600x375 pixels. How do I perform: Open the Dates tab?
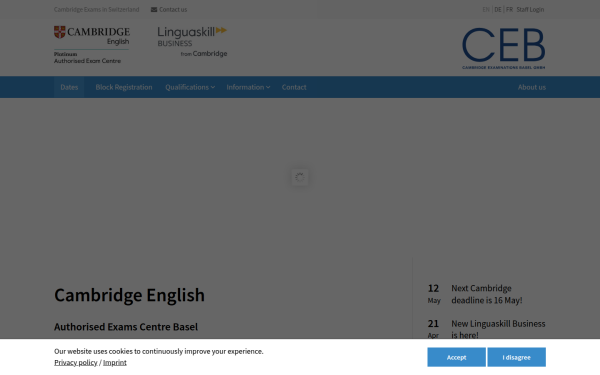[x=69, y=87]
